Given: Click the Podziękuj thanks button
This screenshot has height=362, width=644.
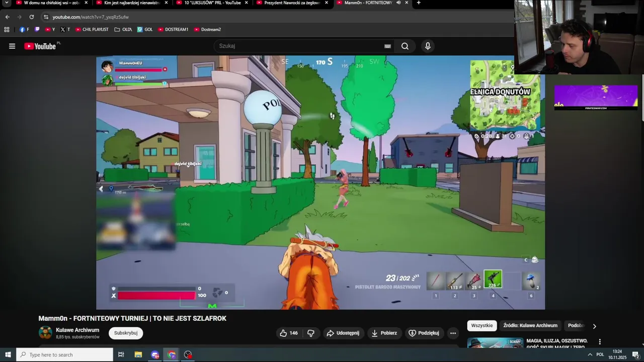Looking at the screenshot, I should click(424, 333).
